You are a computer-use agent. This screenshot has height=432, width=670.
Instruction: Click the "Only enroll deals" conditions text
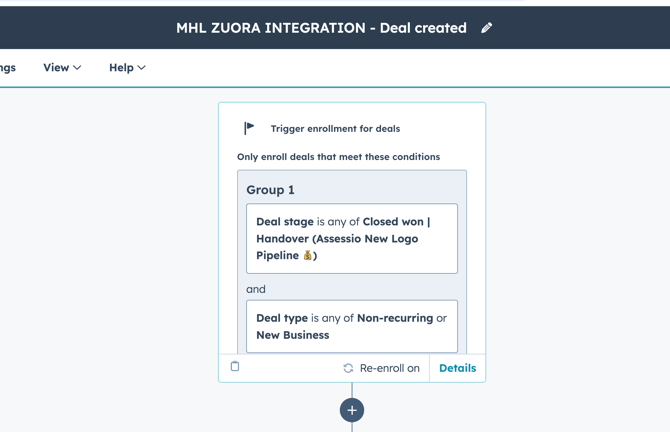tap(338, 157)
